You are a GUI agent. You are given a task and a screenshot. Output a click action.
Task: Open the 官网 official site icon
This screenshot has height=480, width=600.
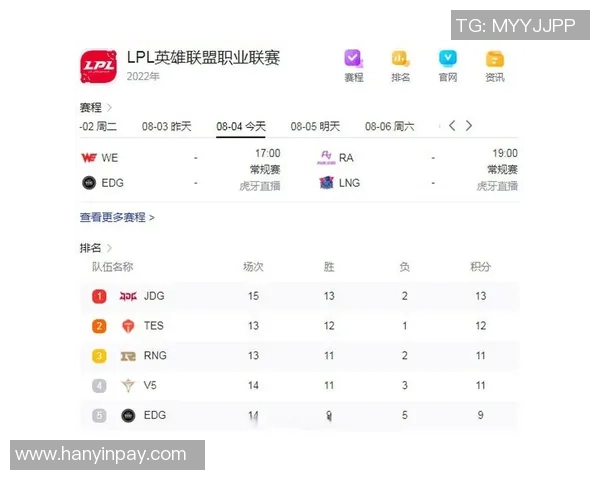(x=448, y=58)
